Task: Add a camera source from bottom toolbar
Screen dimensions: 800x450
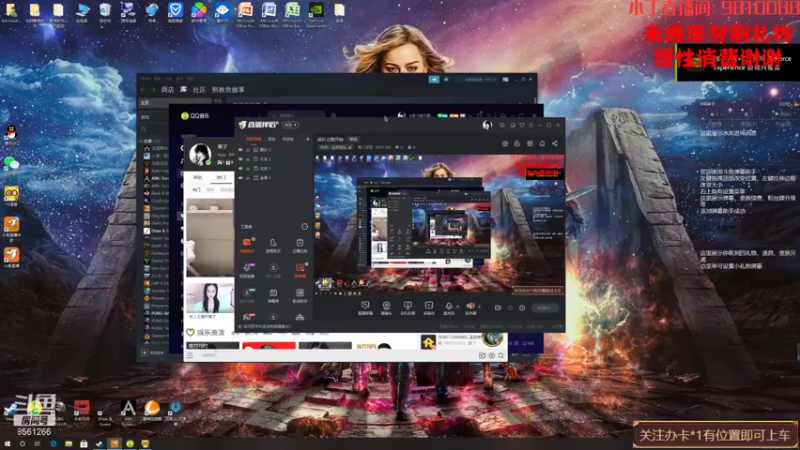Action: (x=386, y=308)
